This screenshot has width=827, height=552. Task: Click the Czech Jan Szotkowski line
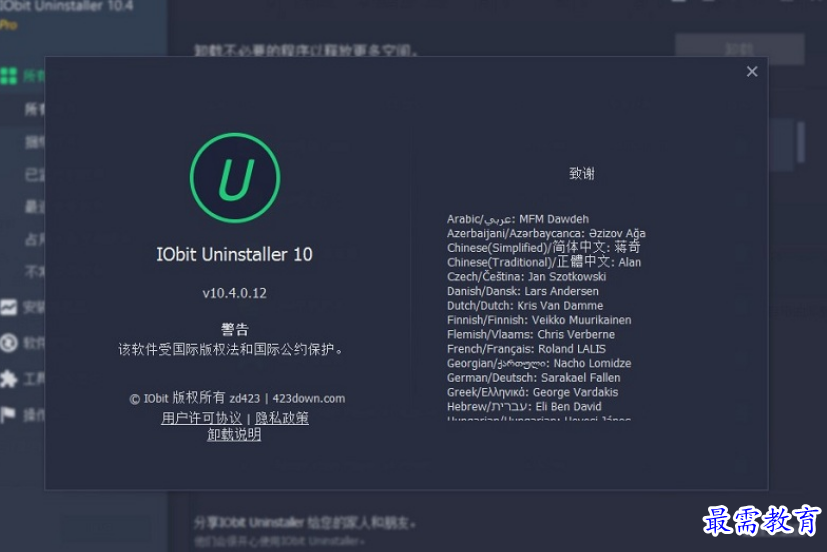point(526,277)
